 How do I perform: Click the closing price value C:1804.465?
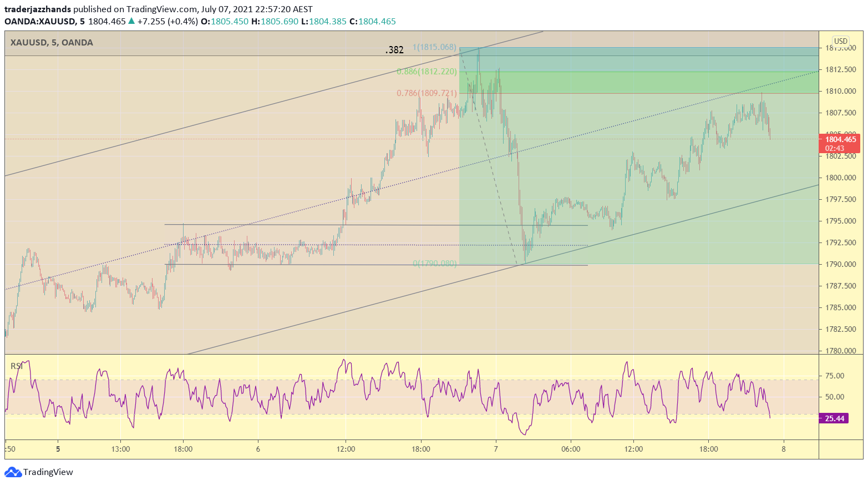click(372, 22)
